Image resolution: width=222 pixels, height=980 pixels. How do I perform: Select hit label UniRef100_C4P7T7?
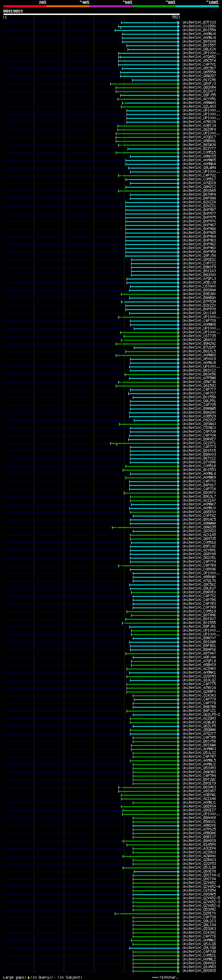pyautogui.click(x=199, y=390)
